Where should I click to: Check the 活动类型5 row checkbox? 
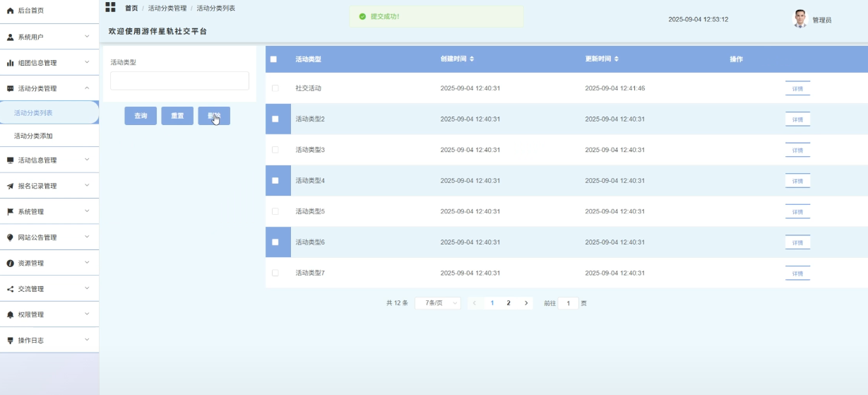click(275, 211)
